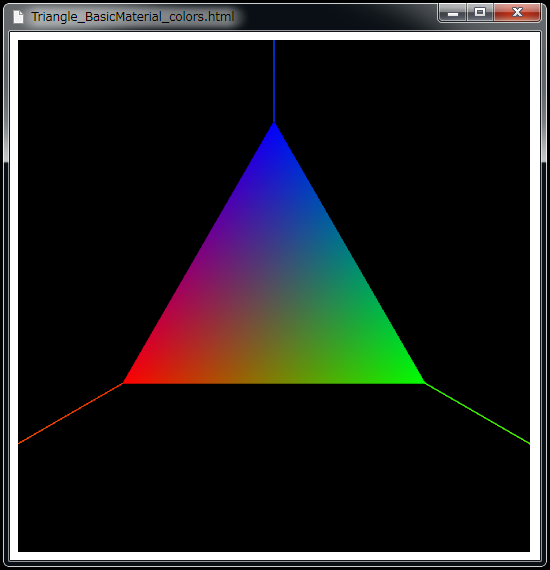The width and height of the screenshot is (550, 570).
Task: Click the Triangle_BasicMaterial_colors.html title text
Action: [133, 17]
